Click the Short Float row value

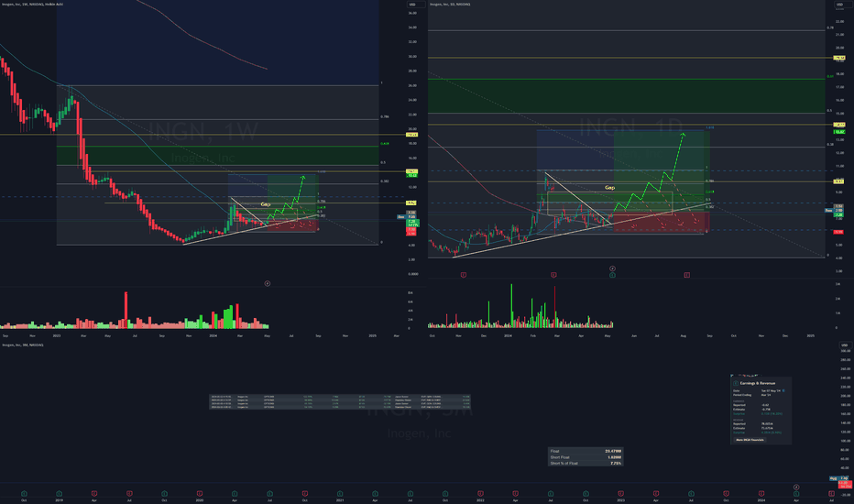click(x=614, y=457)
